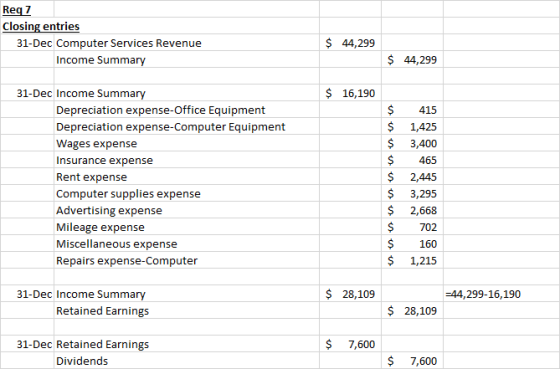Viewport: 560px width, 369px height.
Task: Select the 'Rent expense' cell
Action: [187, 177]
